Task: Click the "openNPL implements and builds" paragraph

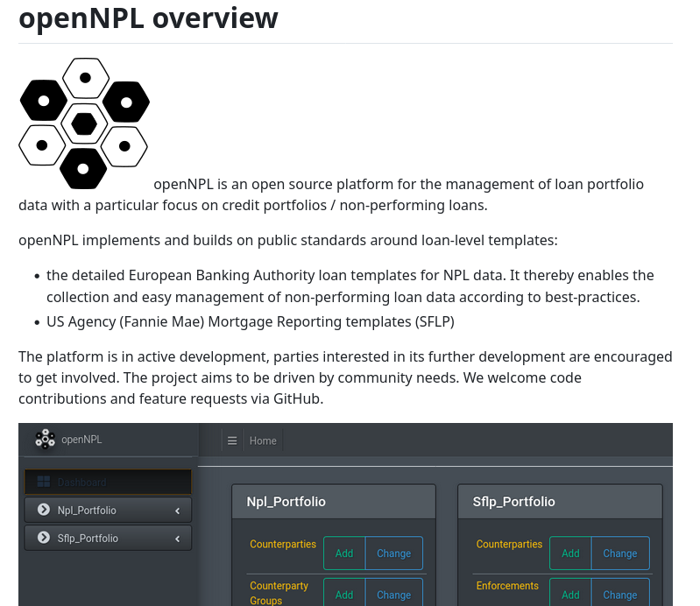Action: coord(288,240)
